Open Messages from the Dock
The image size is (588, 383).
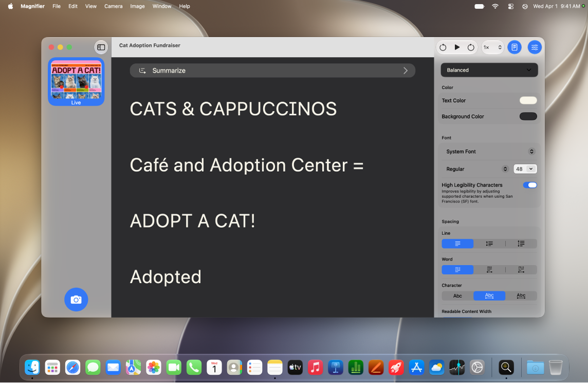[x=93, y=367]
